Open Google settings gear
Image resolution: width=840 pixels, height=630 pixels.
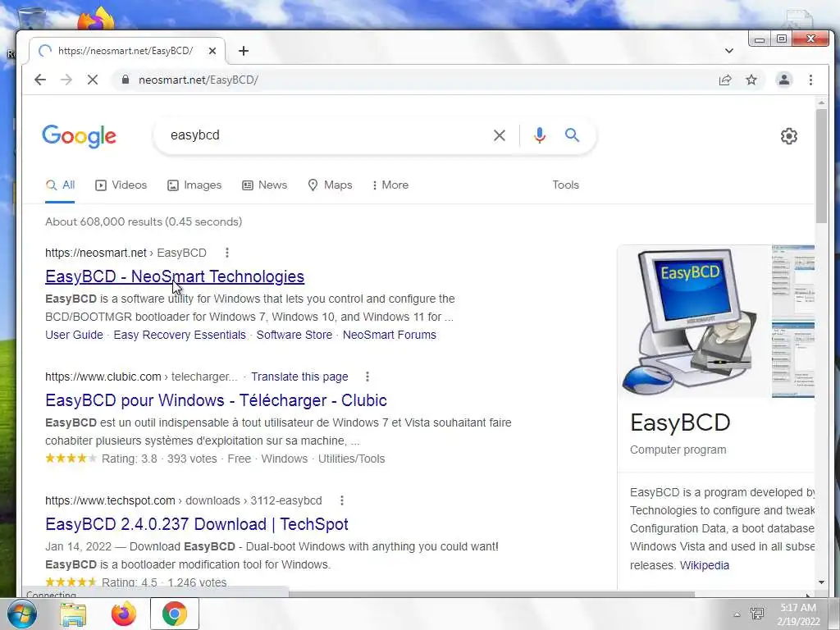(788, 136)
